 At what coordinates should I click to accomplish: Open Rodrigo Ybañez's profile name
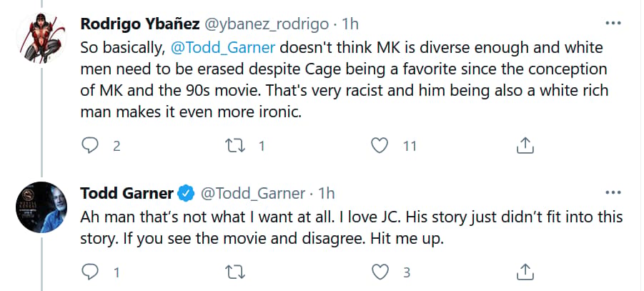tap(140, 24)
